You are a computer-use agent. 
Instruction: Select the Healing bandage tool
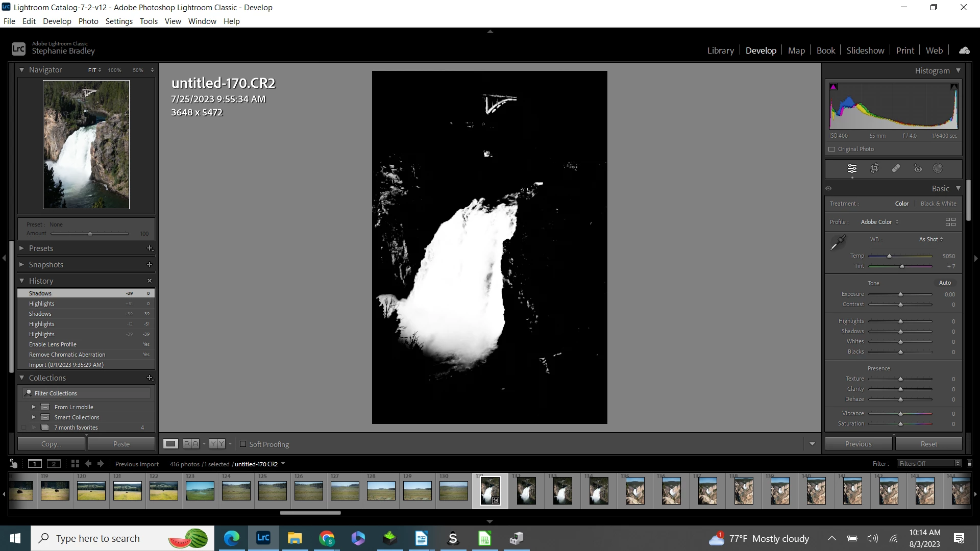(x=896, y=168)
